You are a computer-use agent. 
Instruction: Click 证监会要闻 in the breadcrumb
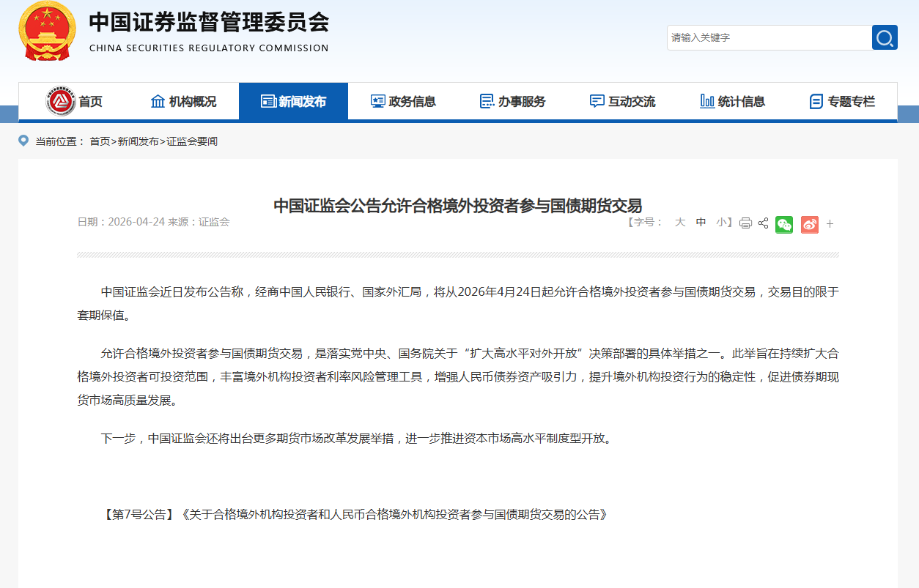pos(192,141)
